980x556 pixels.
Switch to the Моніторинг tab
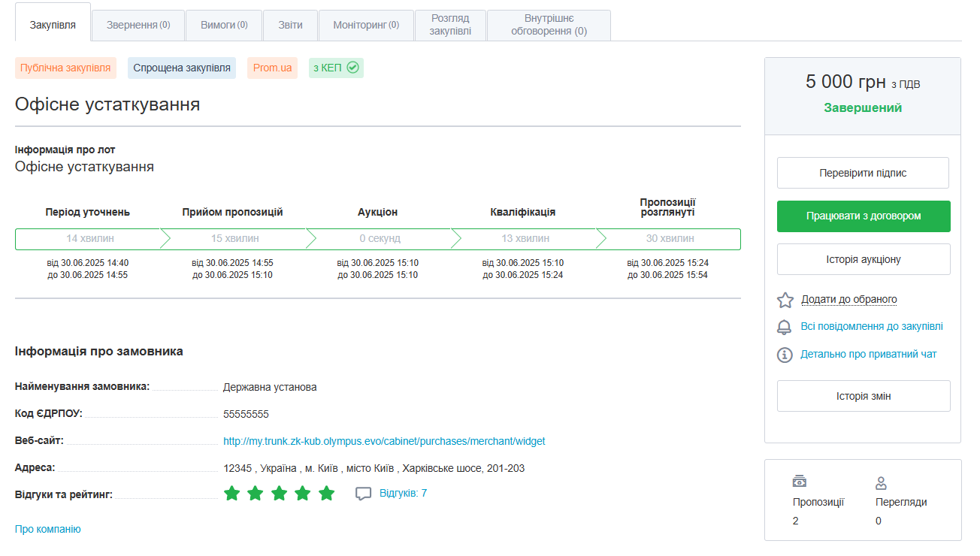[366, 25]
